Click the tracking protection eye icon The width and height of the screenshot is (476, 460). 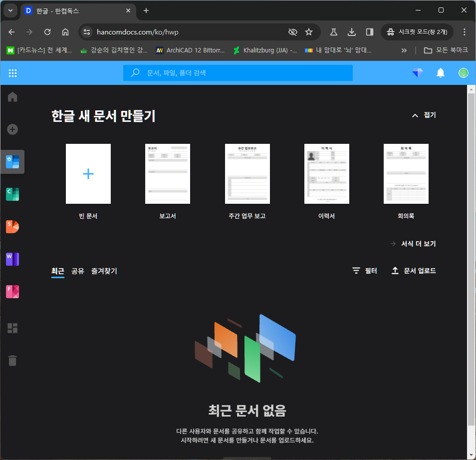pyautogui.click(x=293, y=32)
